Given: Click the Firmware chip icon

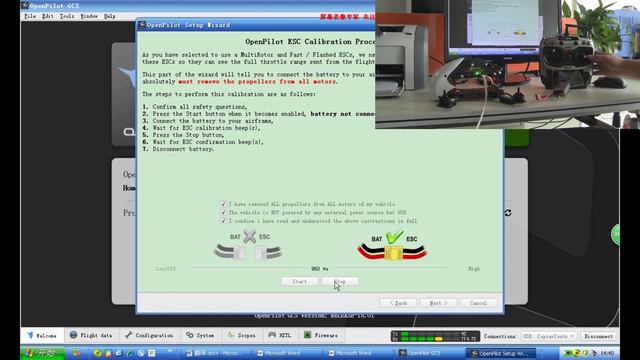Looking at the screenshot, I should [307, 335].
